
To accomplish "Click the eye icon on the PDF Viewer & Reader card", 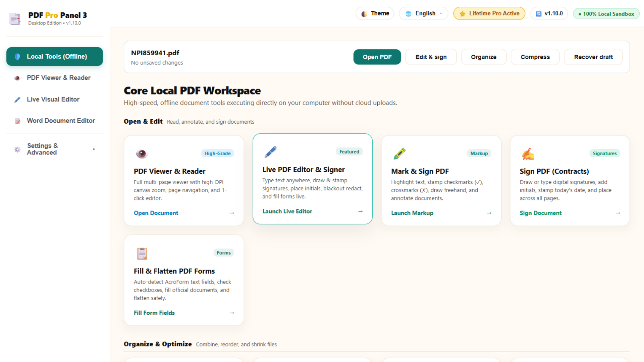I will click(x=142, y=154).
